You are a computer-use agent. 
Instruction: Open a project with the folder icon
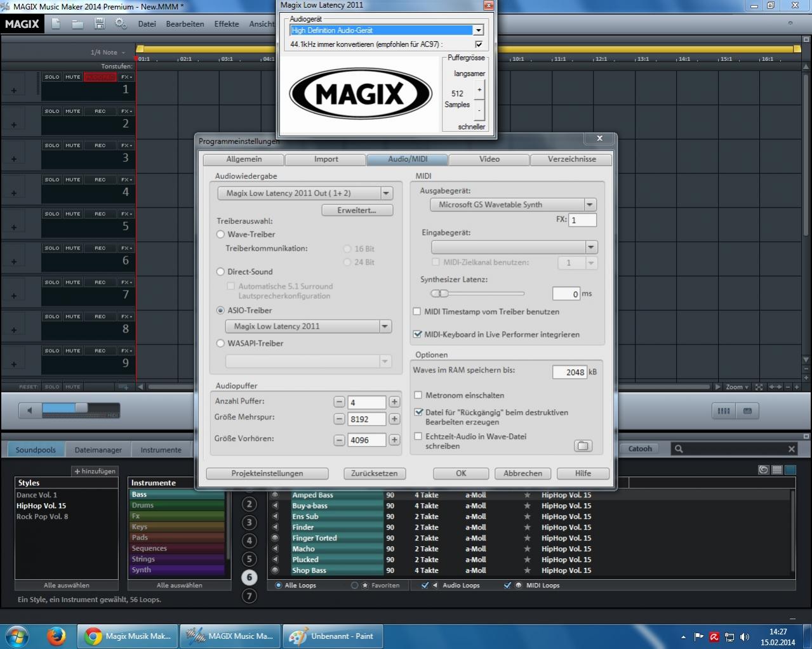pyautogui.click(x=77, y=24)
